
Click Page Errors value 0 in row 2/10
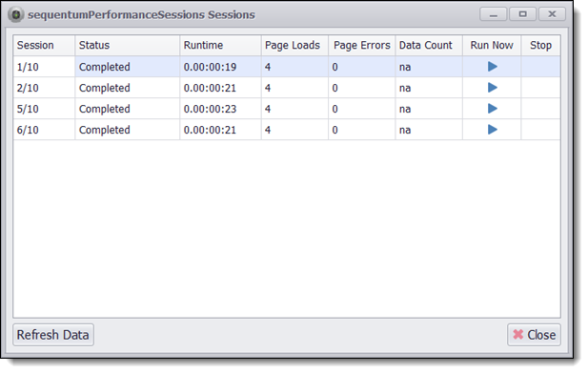pyautogui.click(x=362, y=88)
